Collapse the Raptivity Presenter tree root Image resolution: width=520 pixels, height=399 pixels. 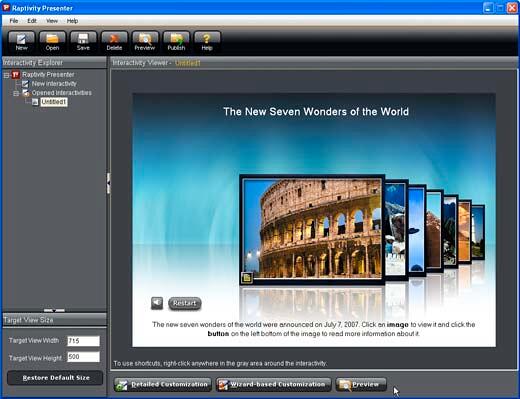tap(6, 75)
